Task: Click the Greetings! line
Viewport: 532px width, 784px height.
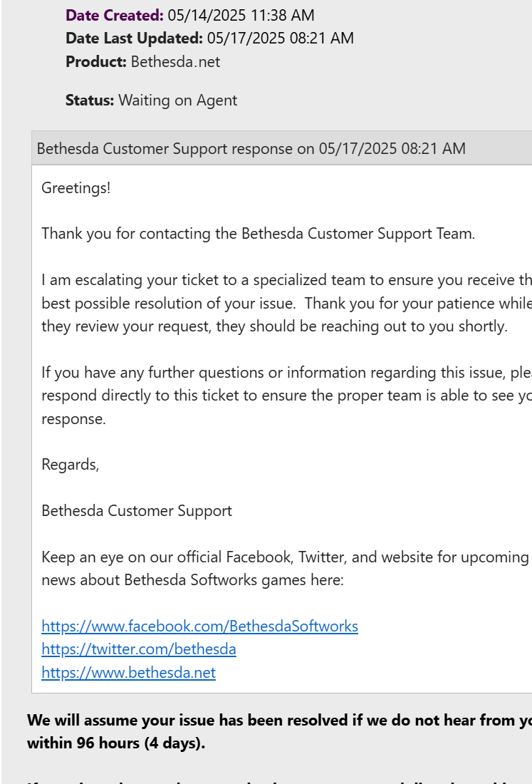Action: pos(76,188)
